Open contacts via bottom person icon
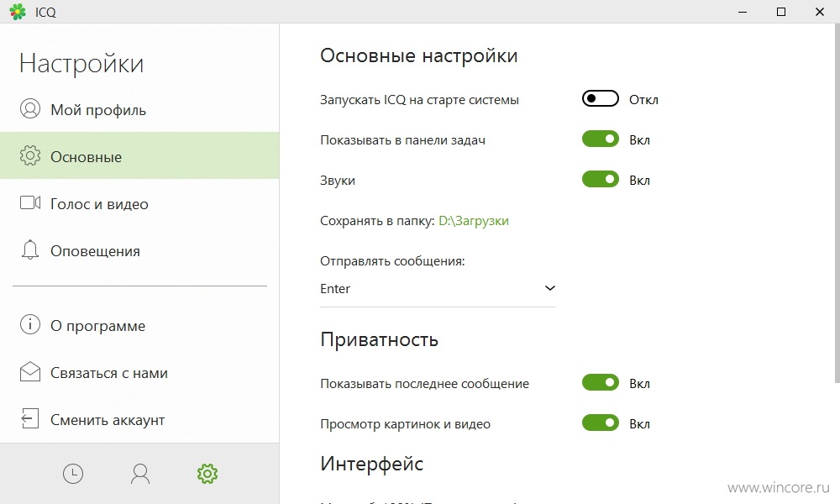 click(x=140, y=474)
